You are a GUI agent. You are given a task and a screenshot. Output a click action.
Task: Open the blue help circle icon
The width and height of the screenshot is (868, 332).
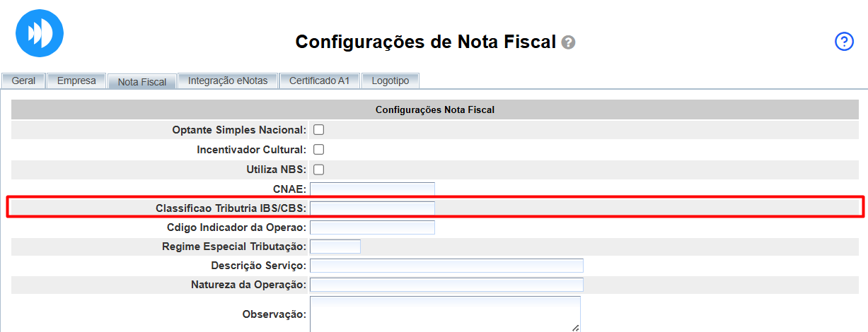[x=845, y=42]
